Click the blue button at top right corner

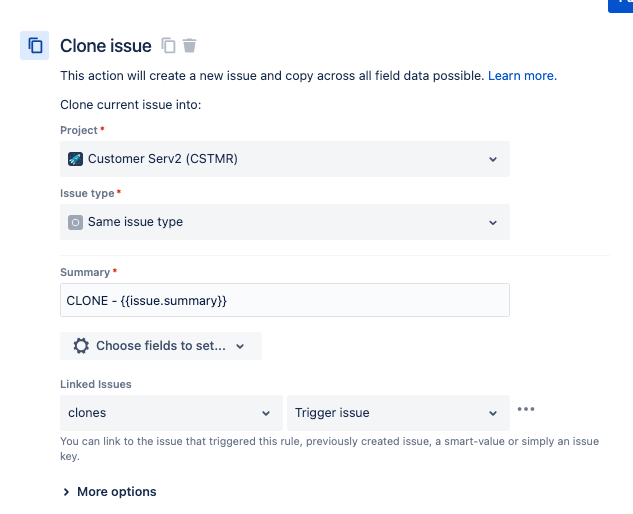click(620, 6)
